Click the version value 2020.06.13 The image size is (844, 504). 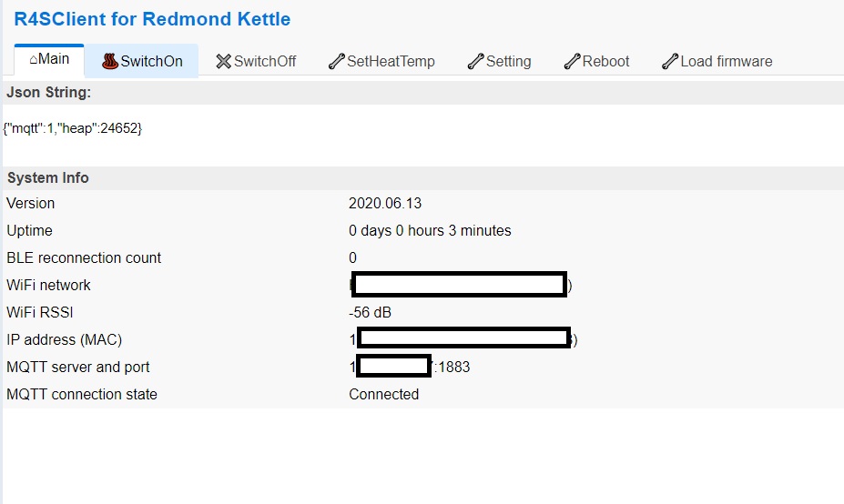click(385, 203)
